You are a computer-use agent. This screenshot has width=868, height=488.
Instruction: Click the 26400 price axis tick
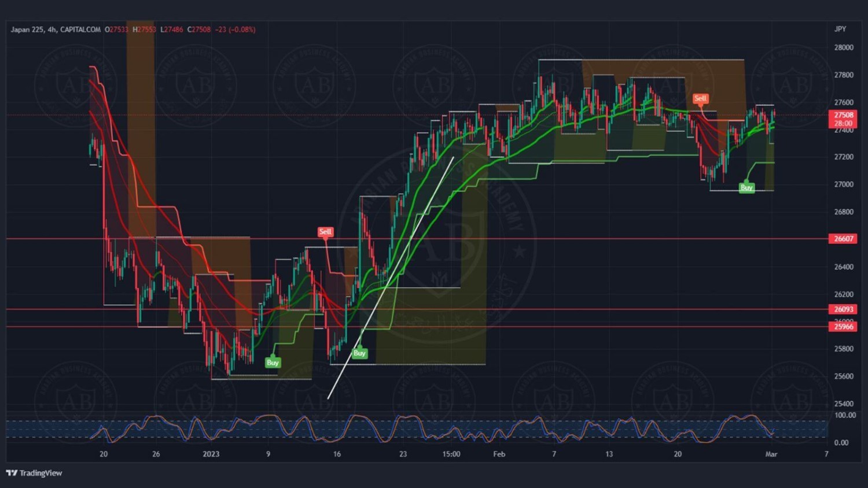[844, 267]
